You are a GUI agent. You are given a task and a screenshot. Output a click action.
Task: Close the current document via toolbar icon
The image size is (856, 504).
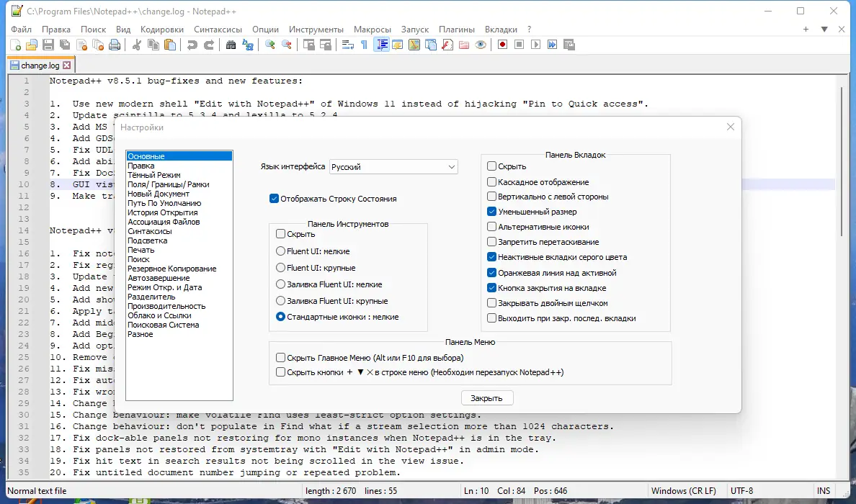tap(82, 45)
